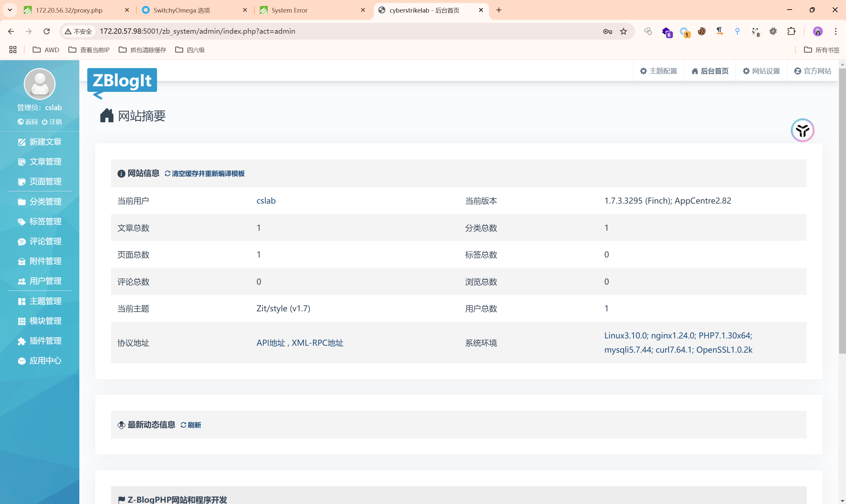Image resolution: width=846 pixels, height=504 pixels.
Task: Click the page vertical scrollbar
Action: tap(842, 211)
